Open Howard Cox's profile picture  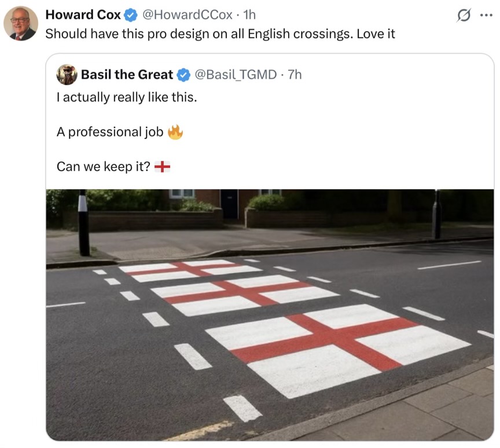(21, 23)
